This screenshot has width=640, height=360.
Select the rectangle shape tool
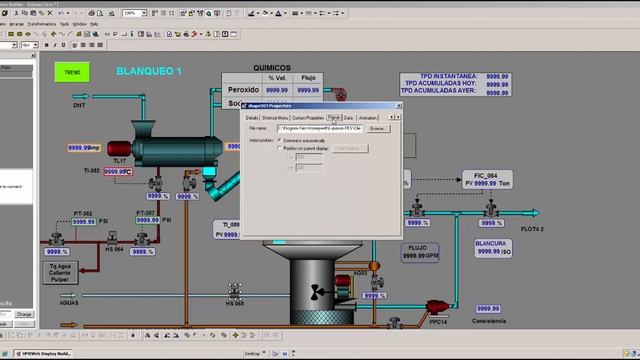tap(11, 34)
